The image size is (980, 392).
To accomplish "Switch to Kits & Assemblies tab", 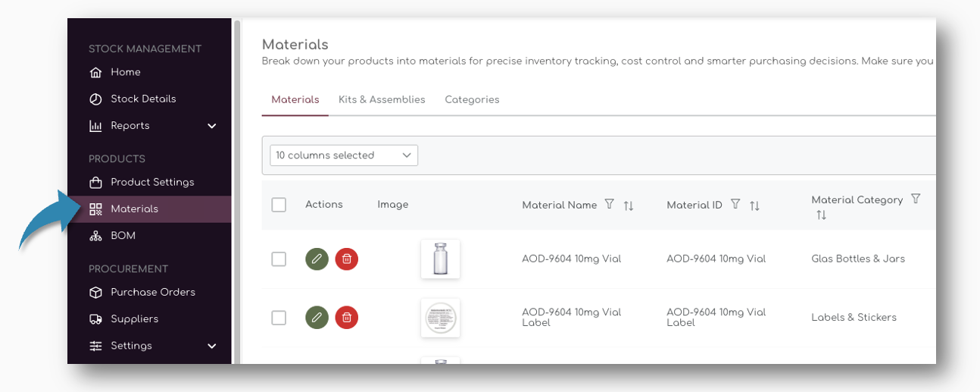I will pos(382,99).
